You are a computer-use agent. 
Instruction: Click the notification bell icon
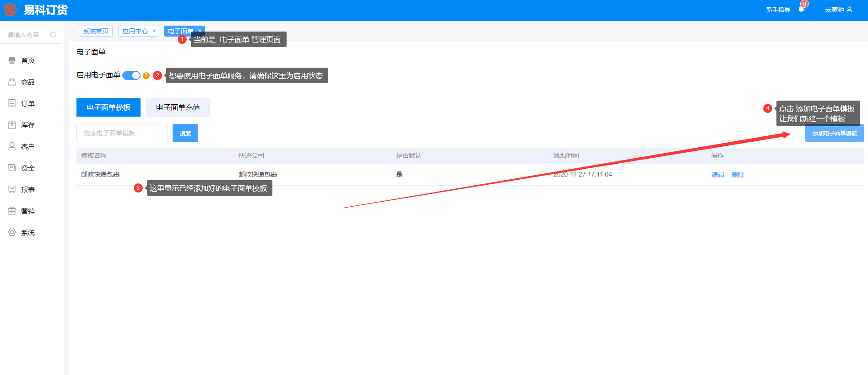(x=801, y=10)
